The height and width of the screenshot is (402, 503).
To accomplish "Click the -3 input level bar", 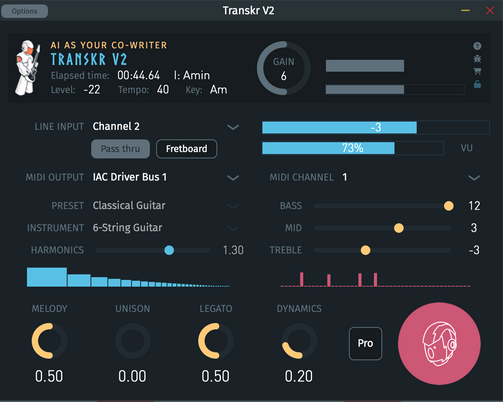I will pos(376,127).
